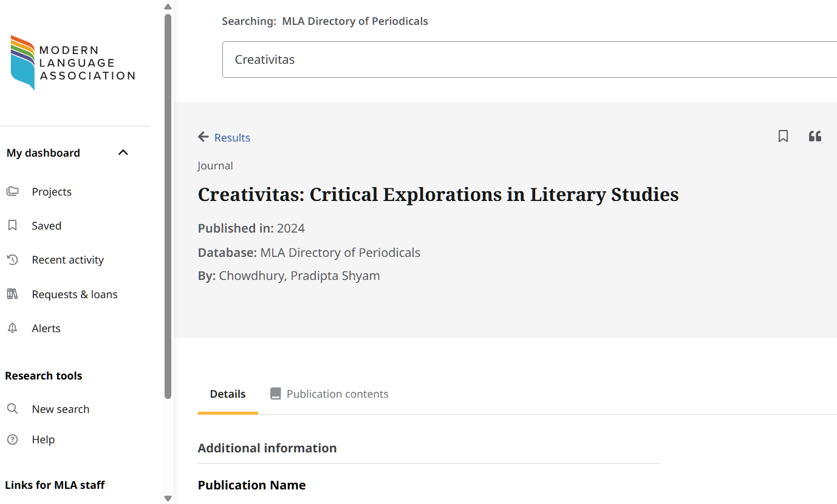Click the sidebar scrollbar up arrow

[x=168, y=7]
